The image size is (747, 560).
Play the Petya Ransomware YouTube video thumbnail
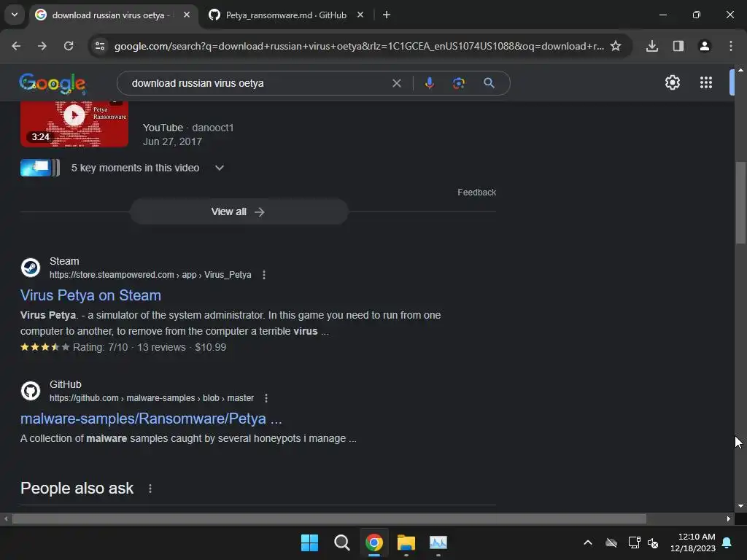click(x=74, y=124)
